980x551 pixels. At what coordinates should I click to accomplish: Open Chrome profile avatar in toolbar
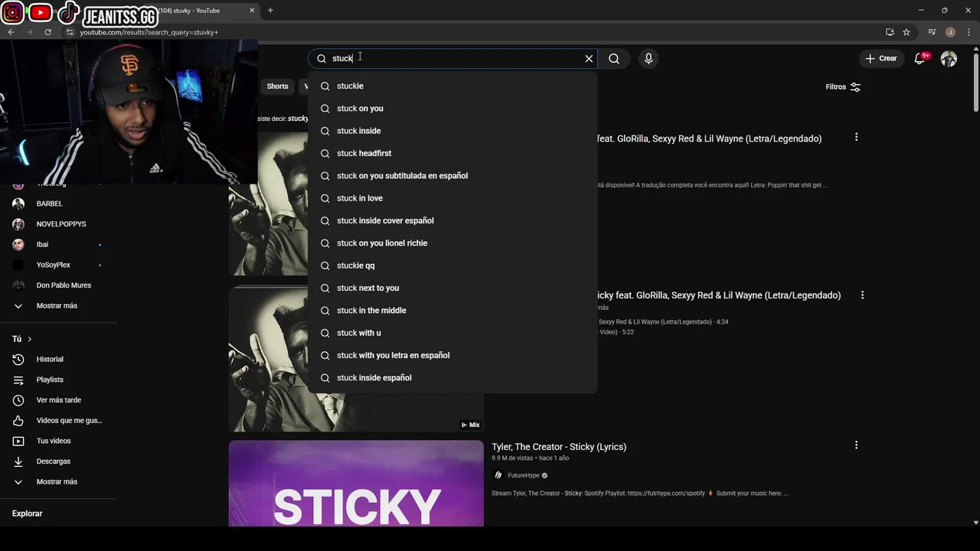950,32
